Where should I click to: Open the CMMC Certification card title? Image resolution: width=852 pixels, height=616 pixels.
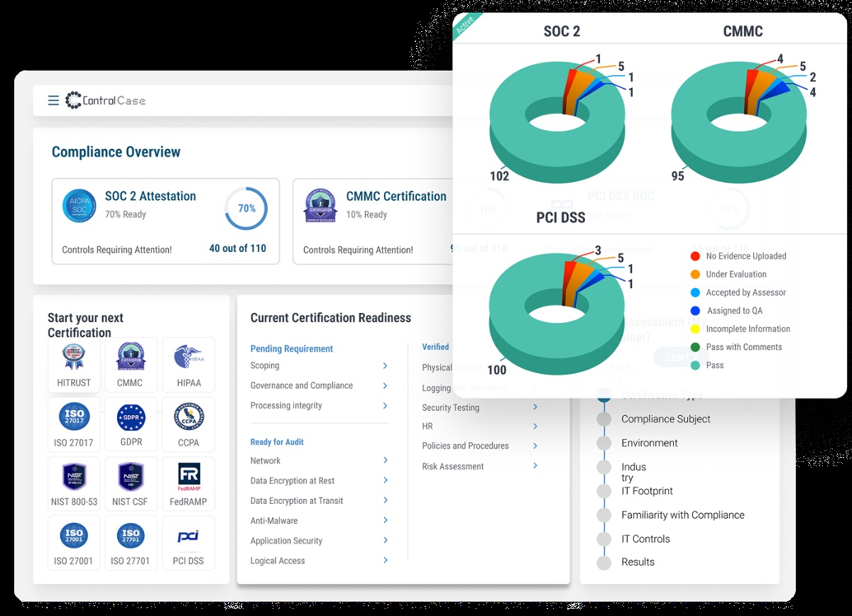click(396, 197)
